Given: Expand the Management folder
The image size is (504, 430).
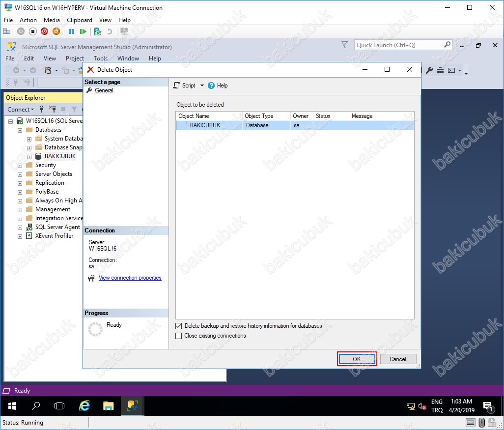Looking at the screenshot, I should coord(20,210).
